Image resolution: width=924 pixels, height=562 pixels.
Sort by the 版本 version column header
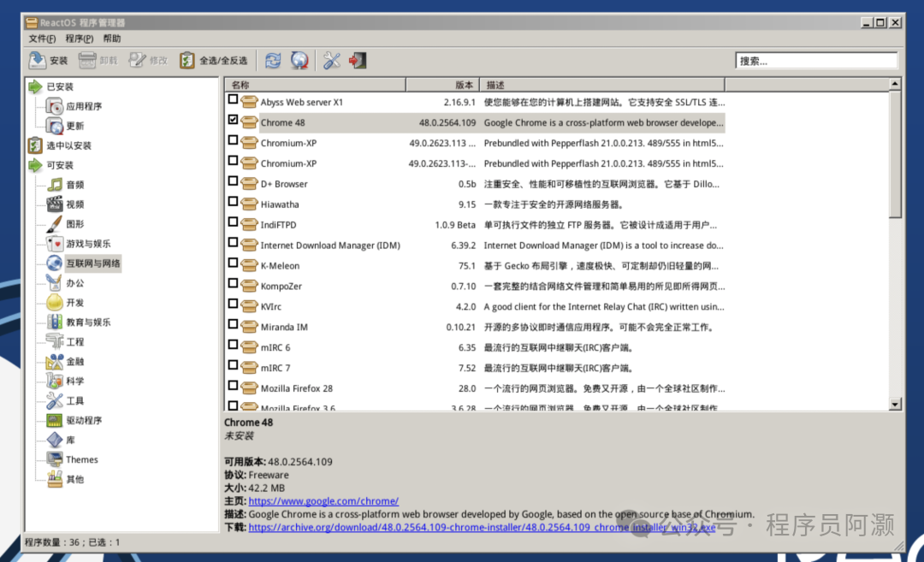442,85
